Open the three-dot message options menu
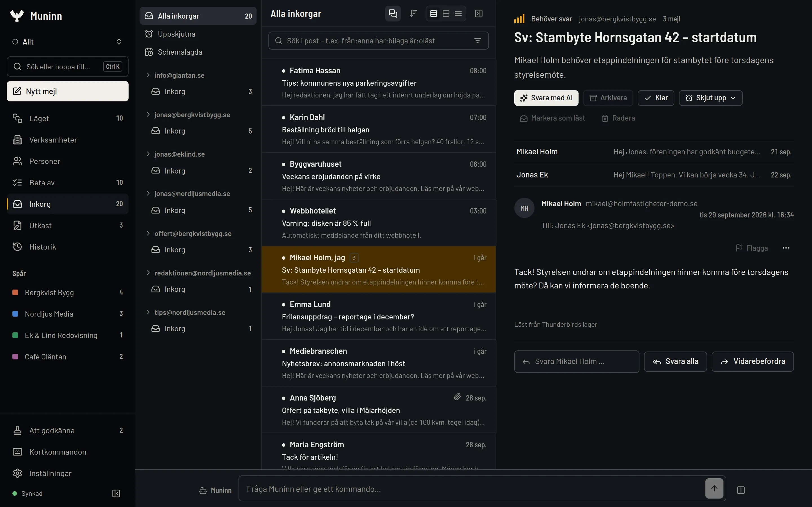The height and width of the screenshot is (507, 812). point(786,248)
